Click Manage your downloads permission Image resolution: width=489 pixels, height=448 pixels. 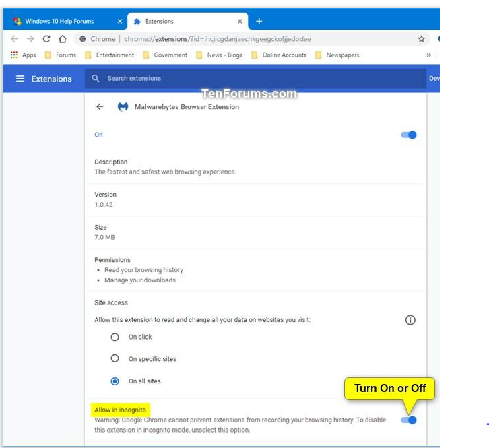click(x=140, y=280)
